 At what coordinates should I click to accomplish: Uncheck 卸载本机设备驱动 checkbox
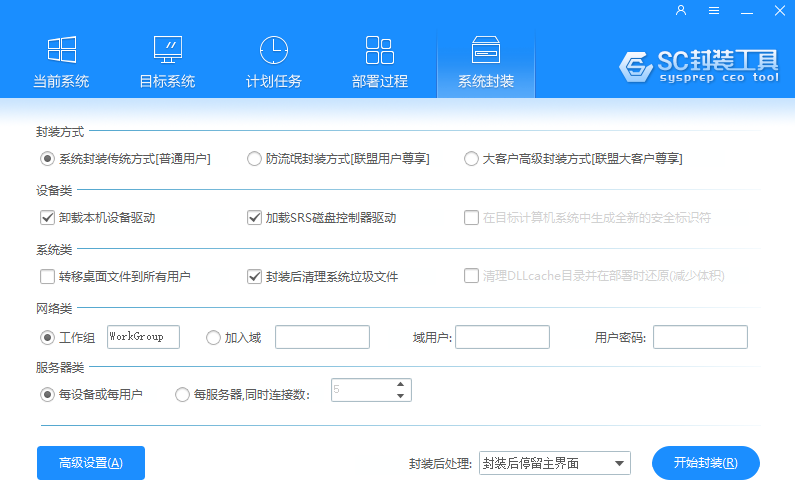(x=47, y=217)
